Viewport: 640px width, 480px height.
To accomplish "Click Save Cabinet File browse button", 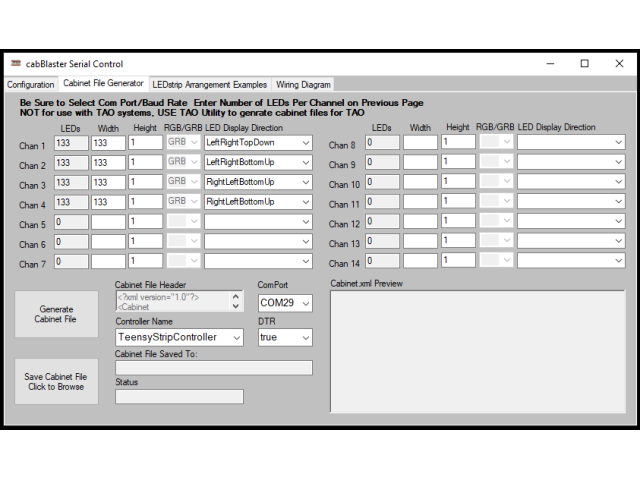I will click(x=56, y=381).
